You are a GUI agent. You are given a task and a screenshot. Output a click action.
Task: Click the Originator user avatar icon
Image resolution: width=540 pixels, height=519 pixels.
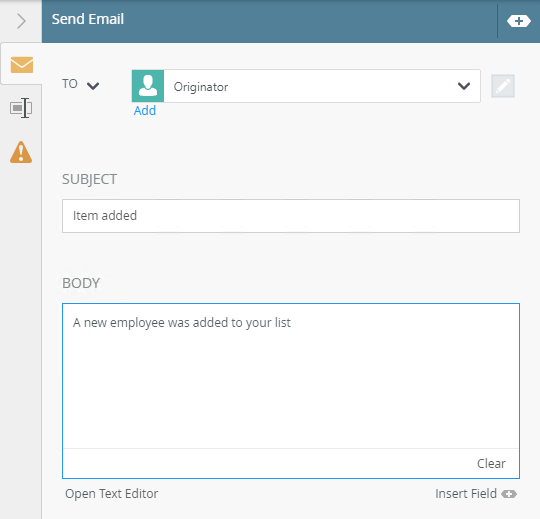pos(148,86)
